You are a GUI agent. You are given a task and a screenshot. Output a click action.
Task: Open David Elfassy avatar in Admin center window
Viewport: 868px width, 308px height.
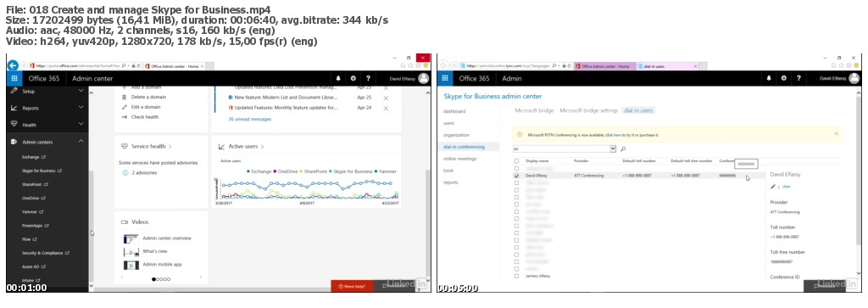tap(424, 78)
